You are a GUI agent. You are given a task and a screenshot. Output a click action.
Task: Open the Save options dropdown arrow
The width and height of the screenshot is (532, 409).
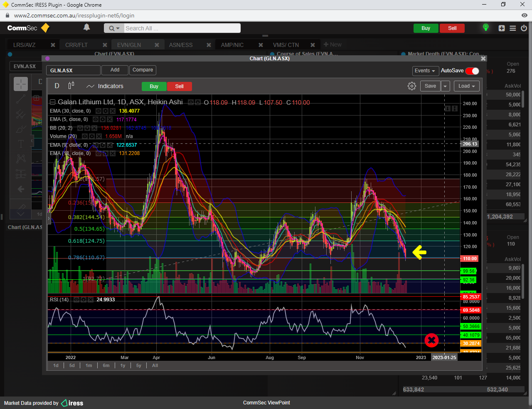[x=445, y=86]
